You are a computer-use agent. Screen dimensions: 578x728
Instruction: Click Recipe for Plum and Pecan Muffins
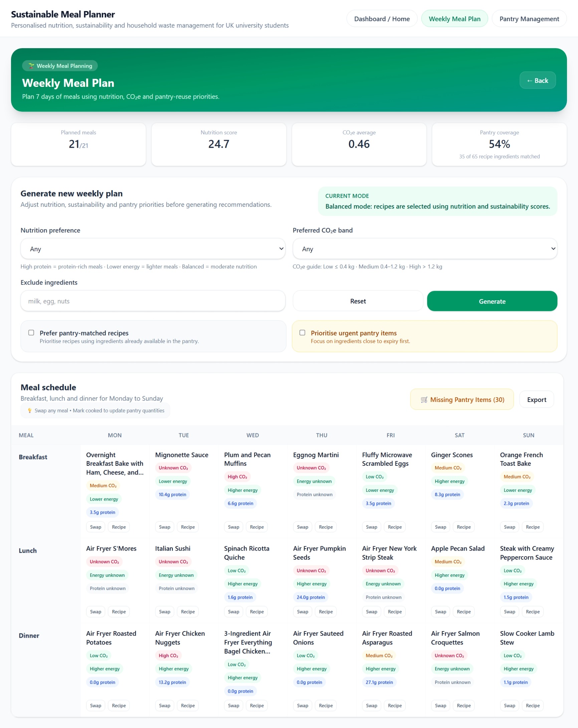[x=257, y=527]
